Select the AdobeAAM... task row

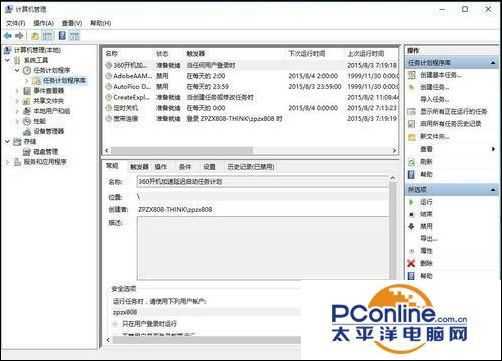(251, 76)
